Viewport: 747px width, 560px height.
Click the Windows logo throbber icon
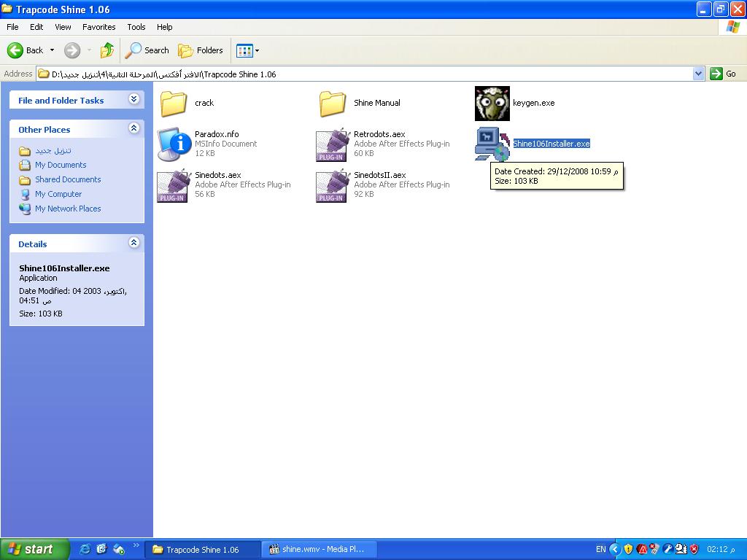[x=732, y=27]
